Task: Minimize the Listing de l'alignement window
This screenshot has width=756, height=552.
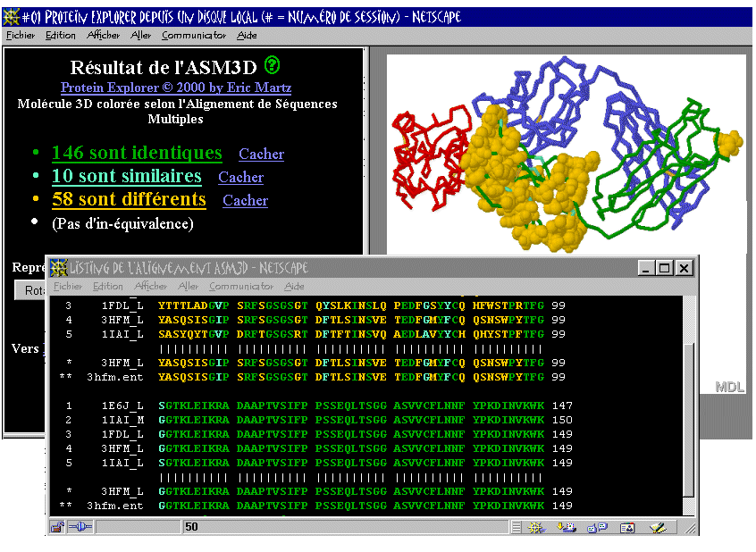Action: pos(646,268)
